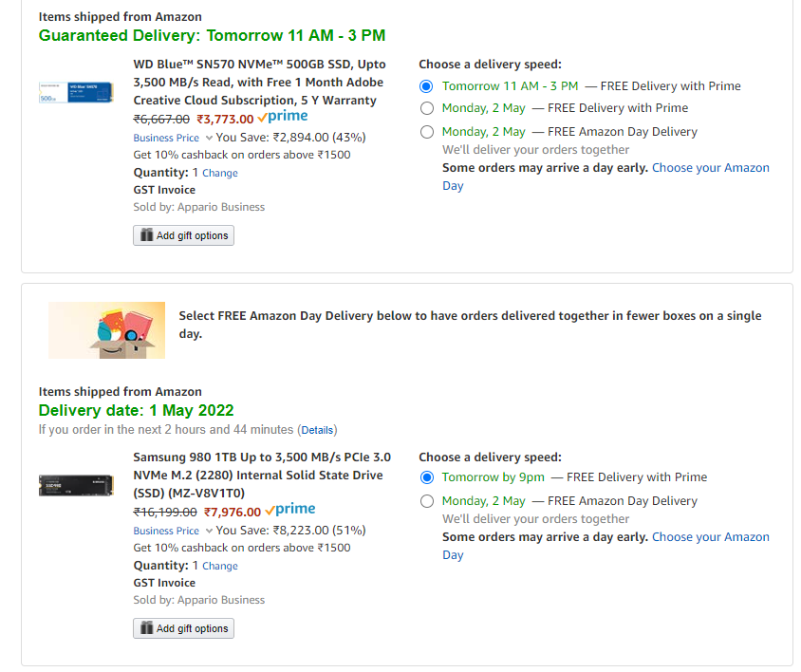
Task: Select Monday, 2 May FREE Delivery with Prime
Action: tap(426, 108)
